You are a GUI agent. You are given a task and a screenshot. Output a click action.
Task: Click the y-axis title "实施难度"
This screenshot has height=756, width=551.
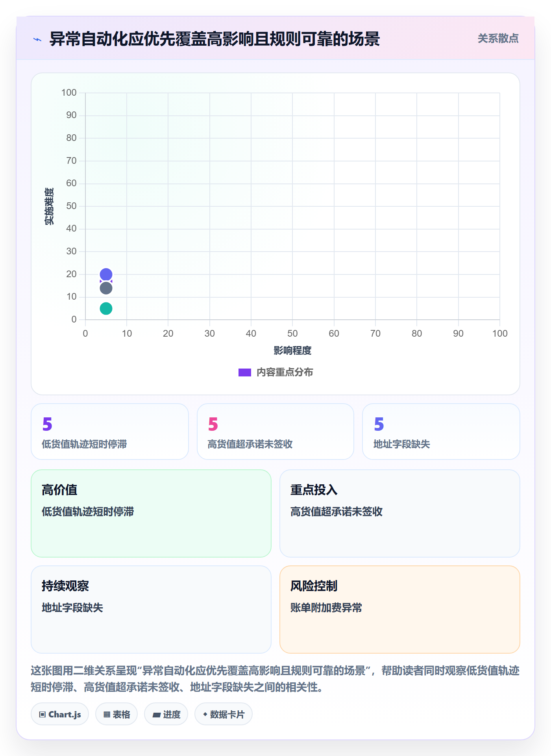point(49,206)
